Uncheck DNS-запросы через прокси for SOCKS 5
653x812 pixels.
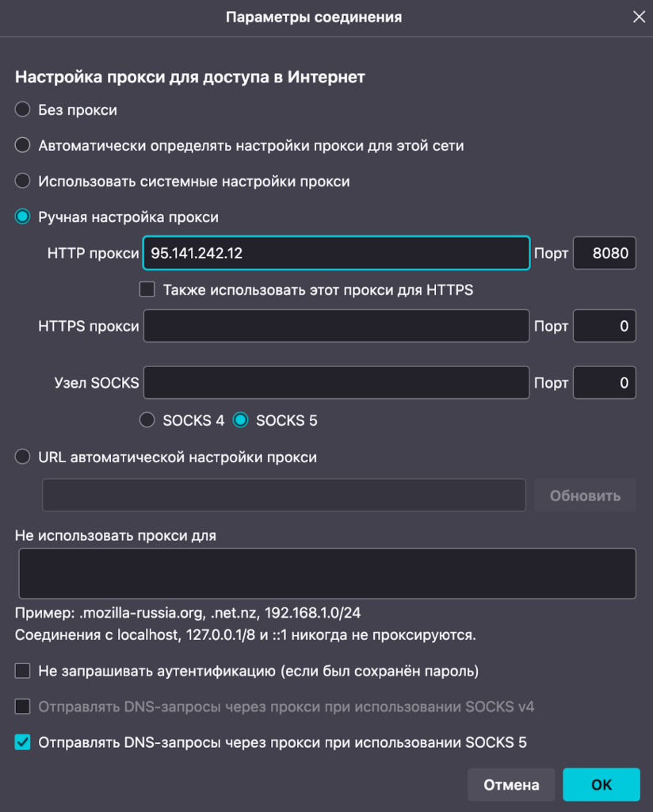tap(23, 742)
